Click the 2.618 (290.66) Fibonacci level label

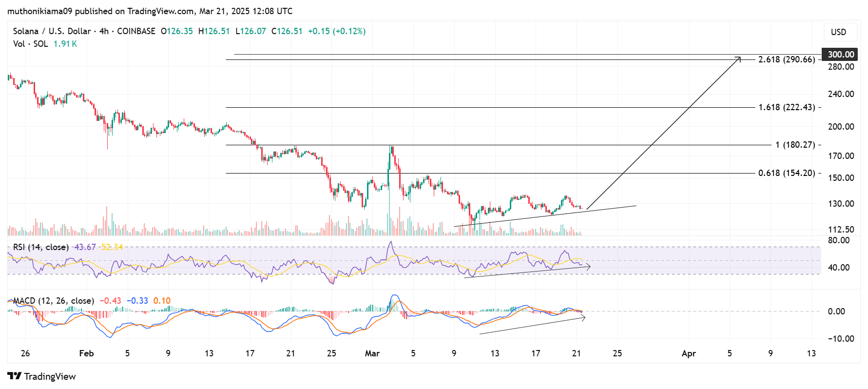tap(787, 59)
